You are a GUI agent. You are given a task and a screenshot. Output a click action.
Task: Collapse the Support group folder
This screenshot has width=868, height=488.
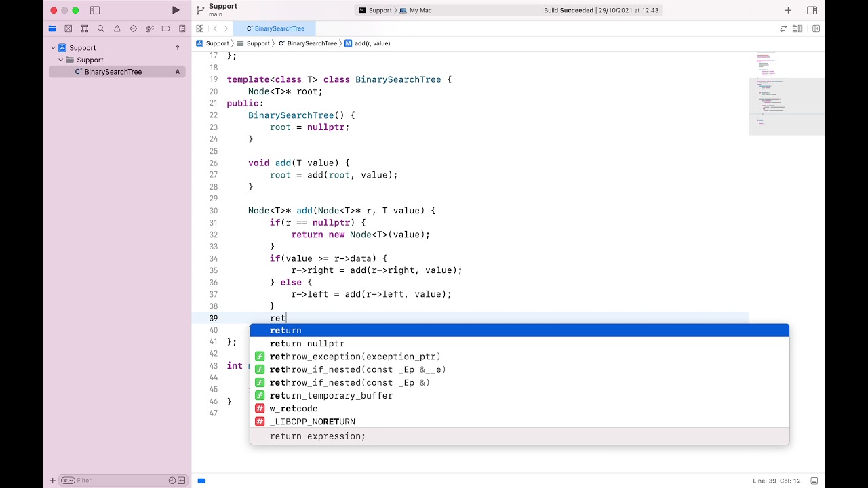click(61, 60)
